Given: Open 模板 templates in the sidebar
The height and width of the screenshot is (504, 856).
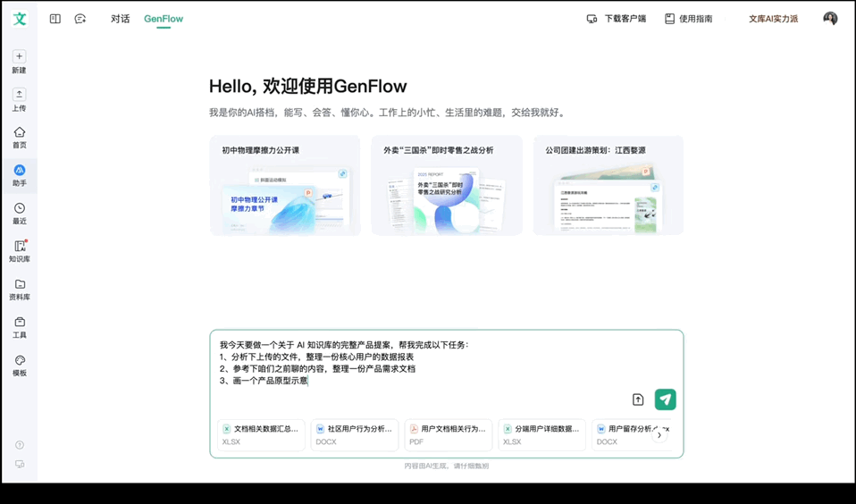Looking at the screenshot, I should pyautogui.click(x=19, y=365).
